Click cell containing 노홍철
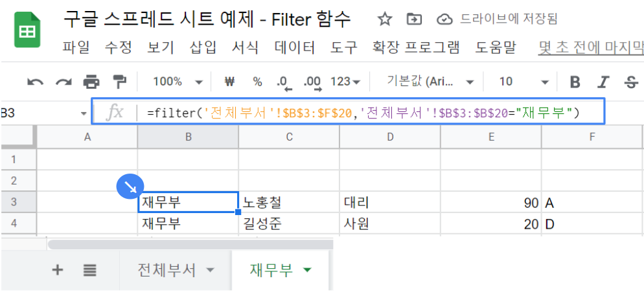Image resolution: width=644 pixels, height=296 pixels. click(289, 202)
